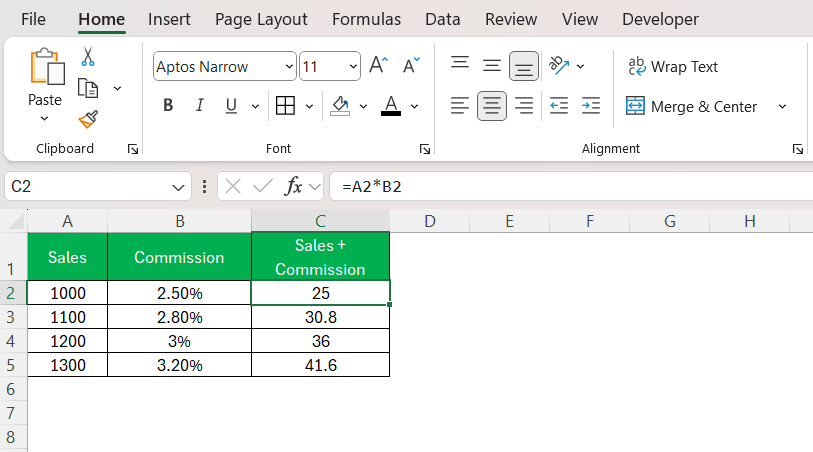Set Bottom Align for cell text

pos(524,66)
